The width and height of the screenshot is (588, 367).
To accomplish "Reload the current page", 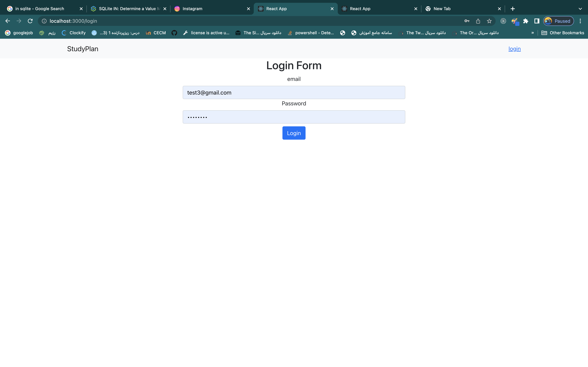I will (x=30, y=21).
